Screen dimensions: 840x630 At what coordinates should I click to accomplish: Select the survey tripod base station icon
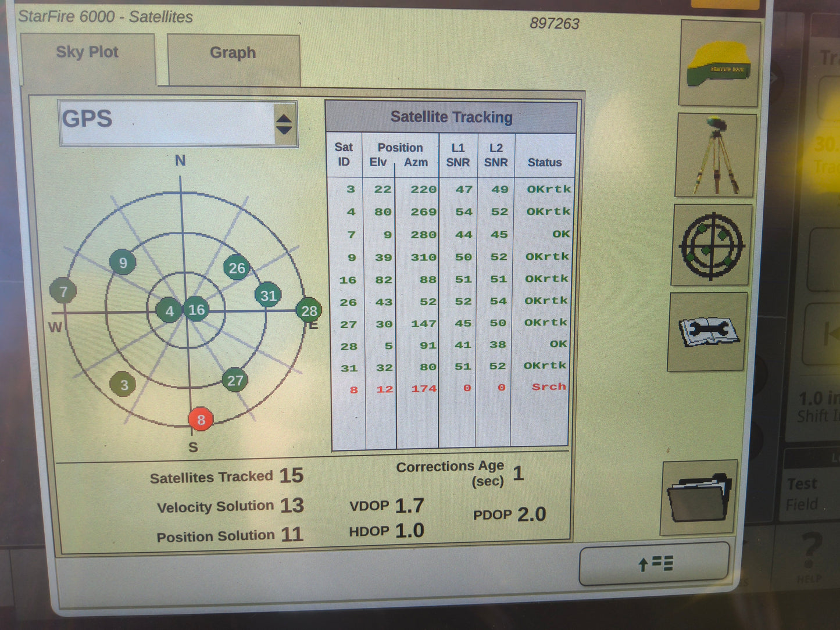tap(715, 154)
